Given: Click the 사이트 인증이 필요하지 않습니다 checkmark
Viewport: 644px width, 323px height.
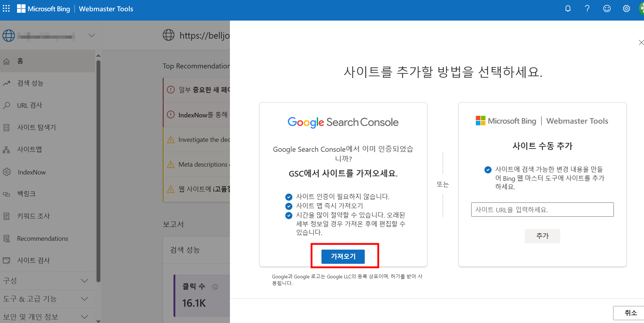Looking at the screenshot, I should (x=289, y=197).
